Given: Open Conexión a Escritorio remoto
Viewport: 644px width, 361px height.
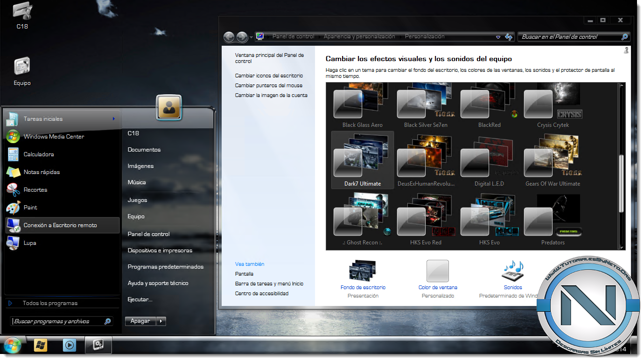Looking at the screenshot, I should coord(63,225).
